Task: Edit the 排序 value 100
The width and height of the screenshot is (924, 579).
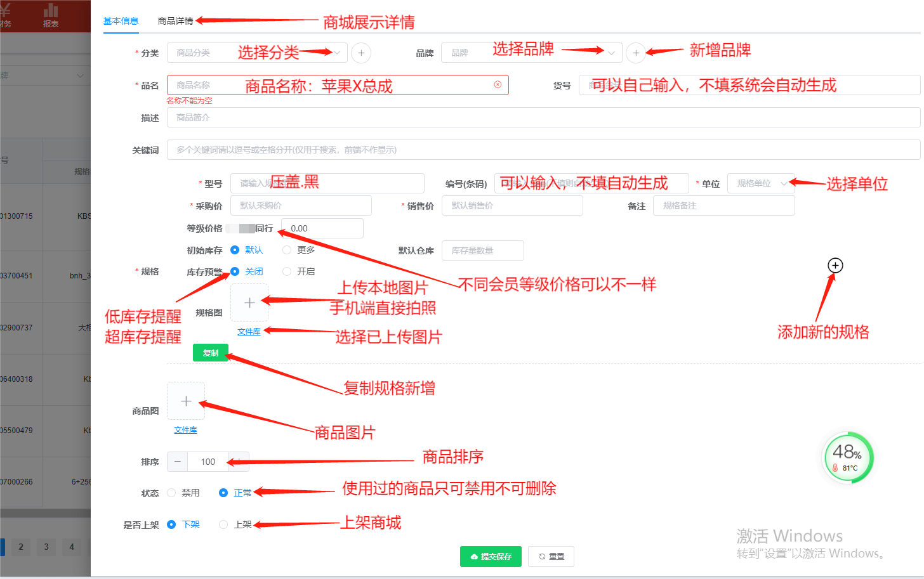Action: click(208, 462)
